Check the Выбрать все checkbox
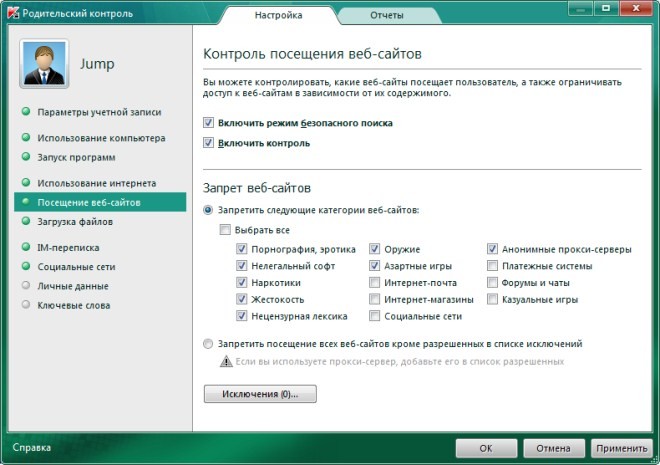 (225, 230)
